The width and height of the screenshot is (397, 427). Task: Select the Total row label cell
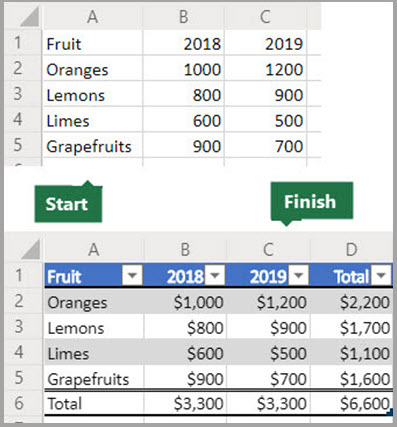(x=94, y=403)
